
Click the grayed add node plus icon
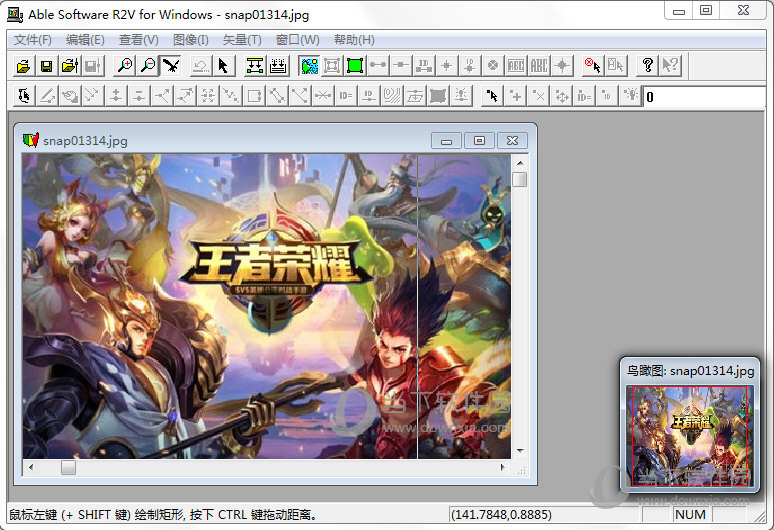(116, 96)
